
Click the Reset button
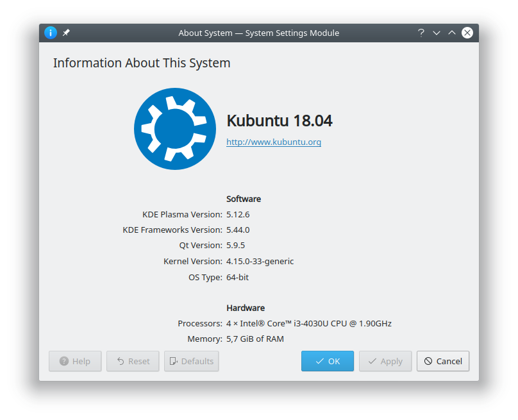click(133, 361)
